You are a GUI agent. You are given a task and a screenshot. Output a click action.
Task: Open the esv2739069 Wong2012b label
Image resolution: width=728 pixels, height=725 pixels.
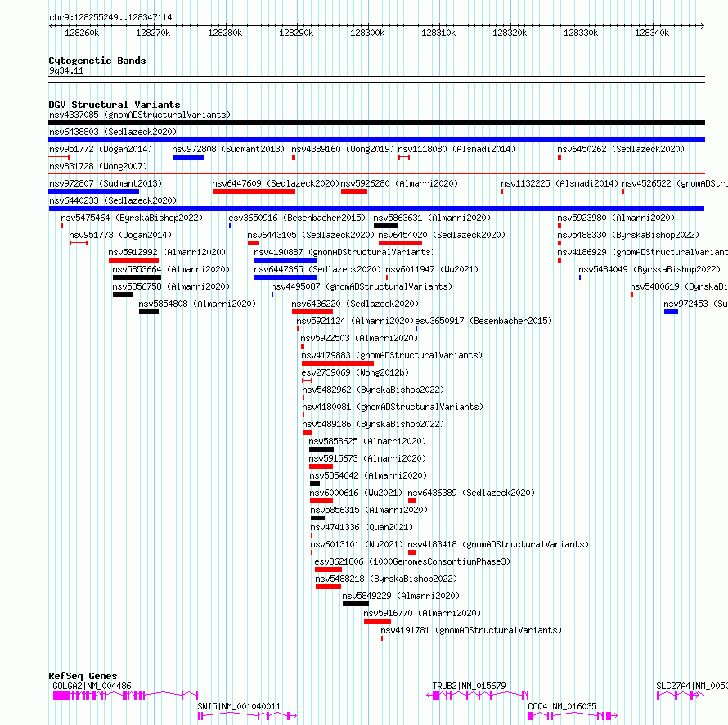355,372
